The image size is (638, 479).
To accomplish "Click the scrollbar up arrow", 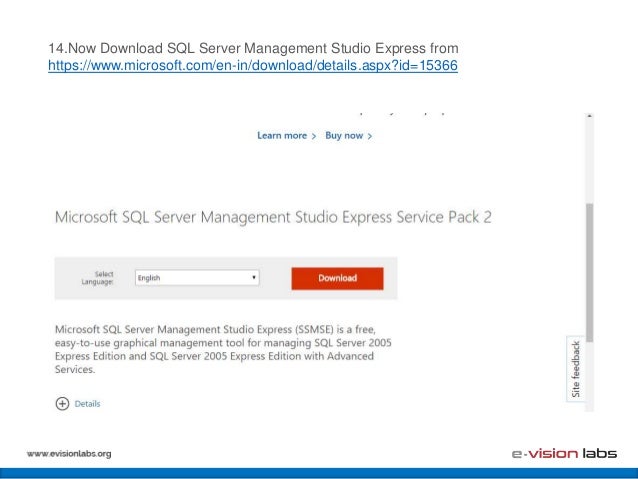I will [x=589, y=116].
